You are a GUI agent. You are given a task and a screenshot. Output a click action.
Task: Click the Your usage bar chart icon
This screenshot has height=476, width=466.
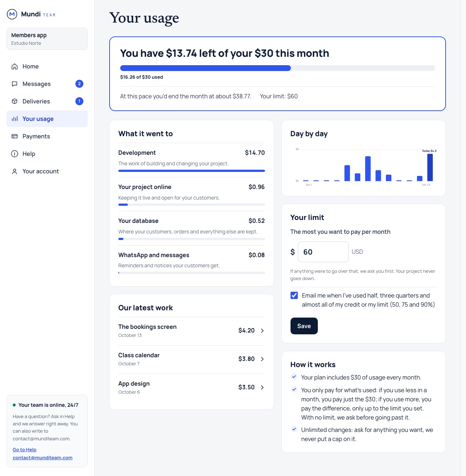15,119
